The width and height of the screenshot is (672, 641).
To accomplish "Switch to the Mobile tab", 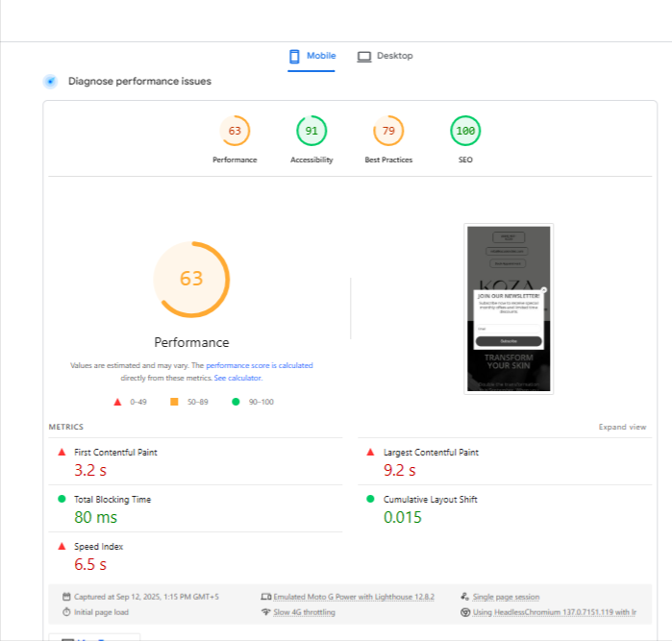I will (311, 56).
